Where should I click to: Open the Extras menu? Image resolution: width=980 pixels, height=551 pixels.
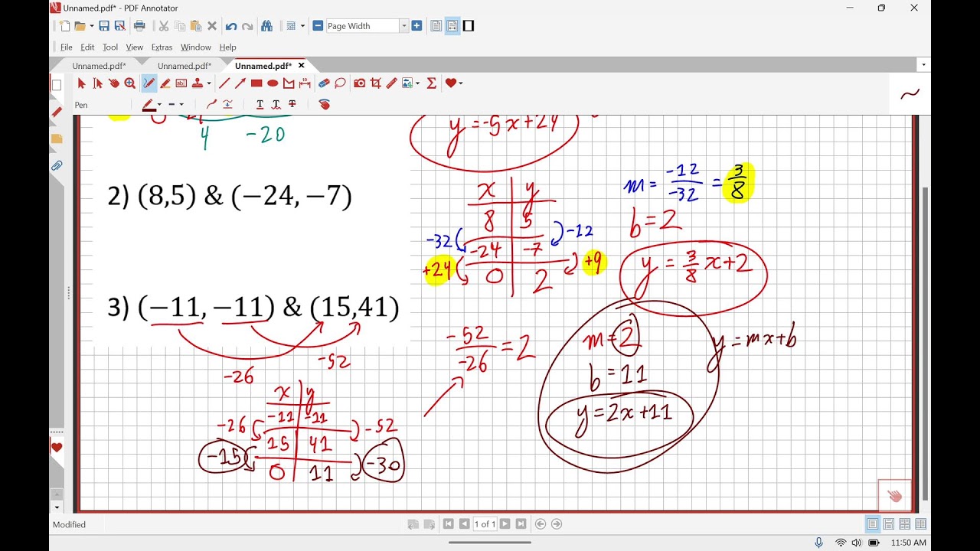162,47
